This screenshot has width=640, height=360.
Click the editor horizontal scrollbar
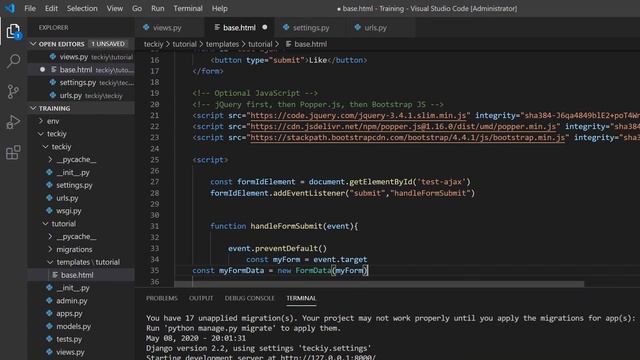pos(379,284)
